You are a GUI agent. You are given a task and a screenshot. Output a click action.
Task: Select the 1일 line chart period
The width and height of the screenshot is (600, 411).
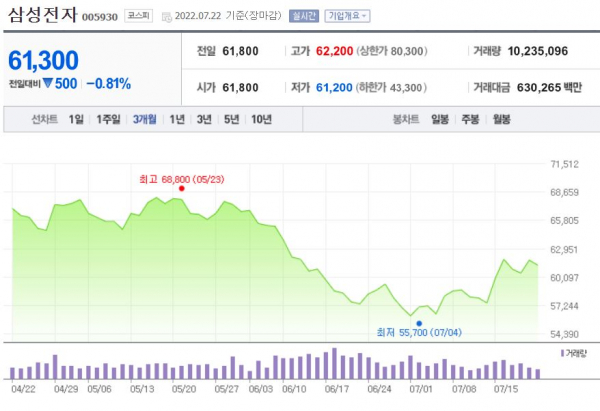pos(76,119)
